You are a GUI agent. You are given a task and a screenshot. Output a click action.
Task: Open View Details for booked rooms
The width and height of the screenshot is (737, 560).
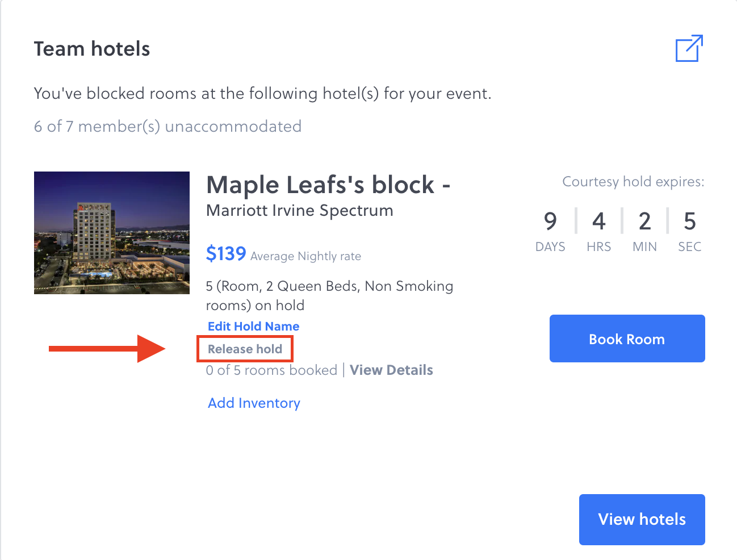tap(391, 370)
